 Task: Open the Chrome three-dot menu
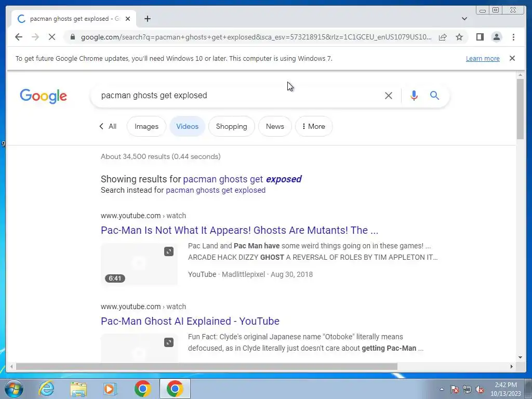point(513,37)
